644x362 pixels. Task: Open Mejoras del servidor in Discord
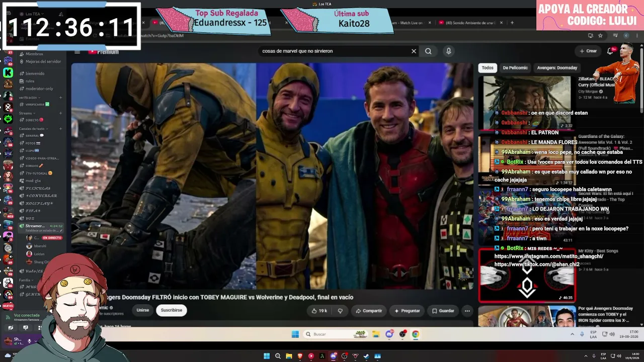(x=43, y=61)
